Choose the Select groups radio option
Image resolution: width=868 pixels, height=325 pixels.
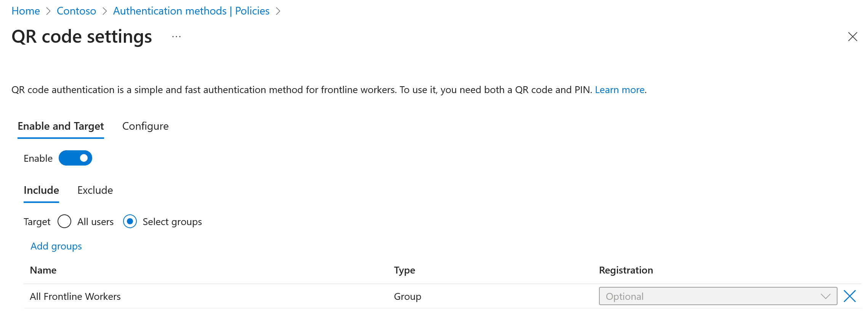pyautogui.click(x=130, y=221)
